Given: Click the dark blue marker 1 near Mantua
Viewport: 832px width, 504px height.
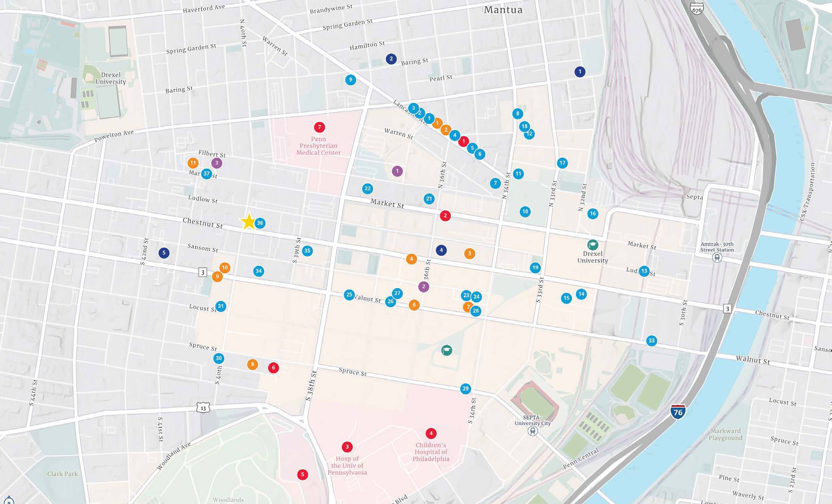Looking at the screenshot, I should [580, 71].
